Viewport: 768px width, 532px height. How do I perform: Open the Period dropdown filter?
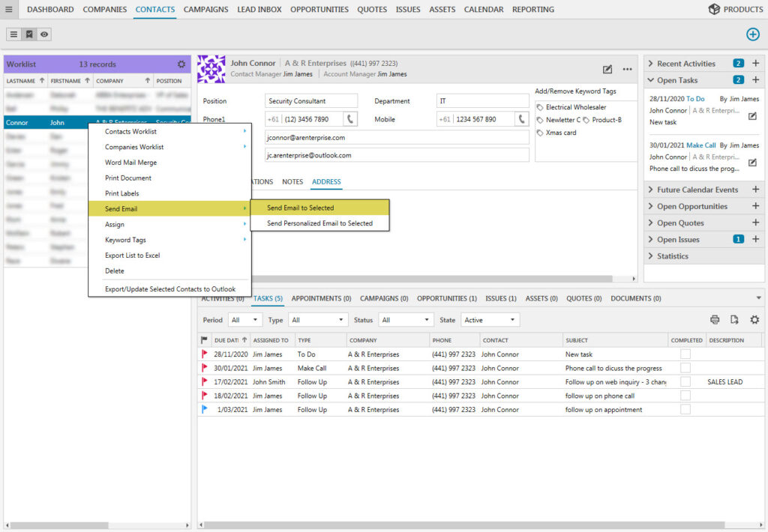click(245, 320)
